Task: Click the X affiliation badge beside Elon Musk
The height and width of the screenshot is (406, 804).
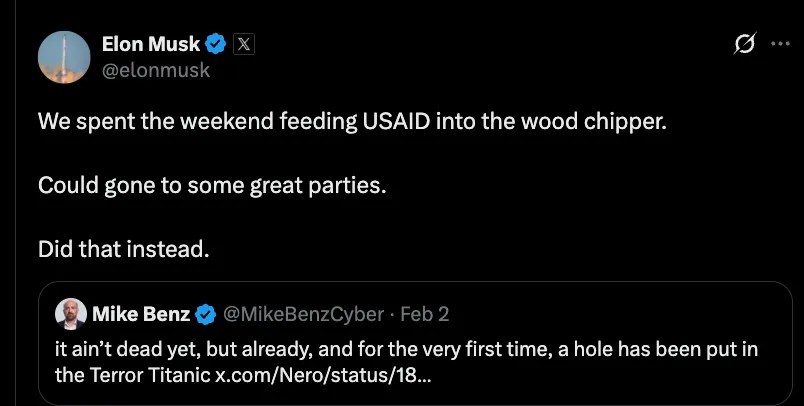Action: [x=244, y=45]
